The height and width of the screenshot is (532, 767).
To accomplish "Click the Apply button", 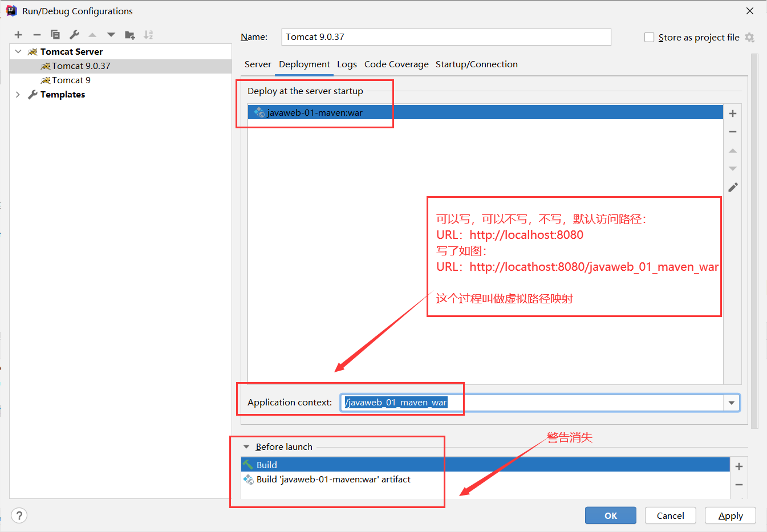I will tap(731, 515).
